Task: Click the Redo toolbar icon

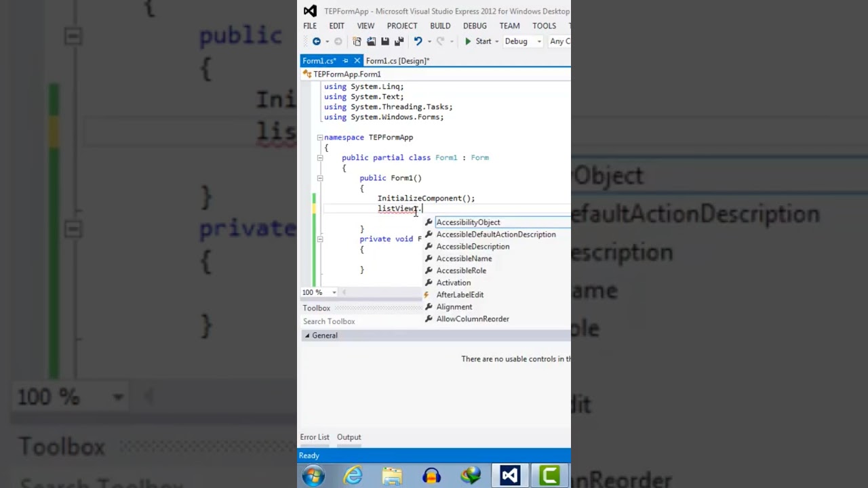Action: point(440,41)
